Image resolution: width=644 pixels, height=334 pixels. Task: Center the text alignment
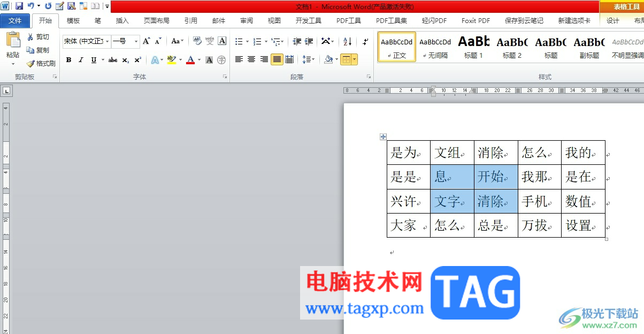point(251,59)
